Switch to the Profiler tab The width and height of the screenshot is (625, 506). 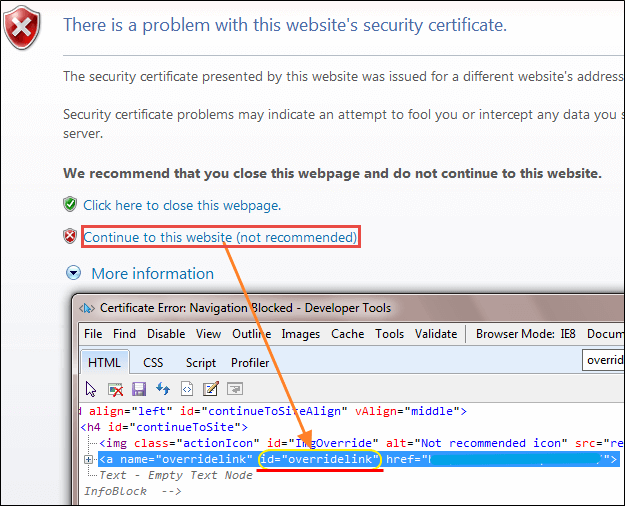pyautogui.click(x=250, y=363)
